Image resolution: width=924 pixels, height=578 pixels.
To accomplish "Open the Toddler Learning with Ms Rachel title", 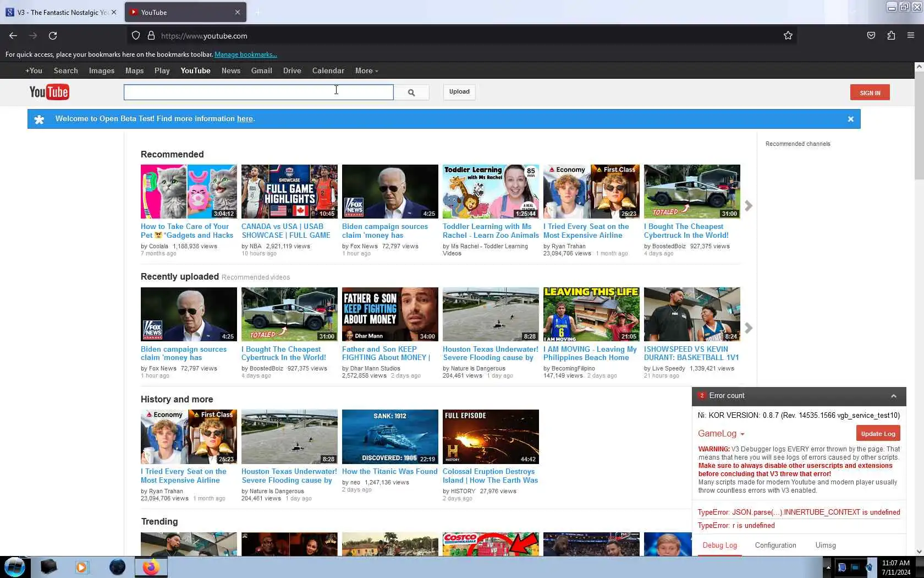I will click(491, 231).
